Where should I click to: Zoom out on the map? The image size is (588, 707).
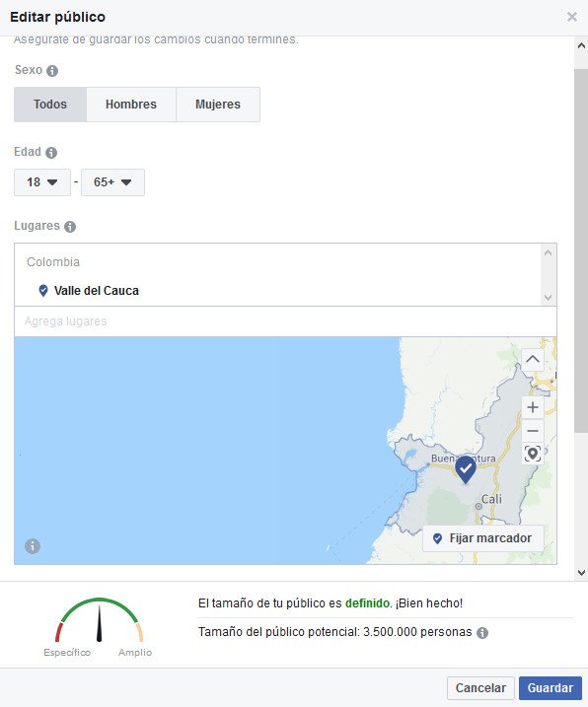point(533,431)
